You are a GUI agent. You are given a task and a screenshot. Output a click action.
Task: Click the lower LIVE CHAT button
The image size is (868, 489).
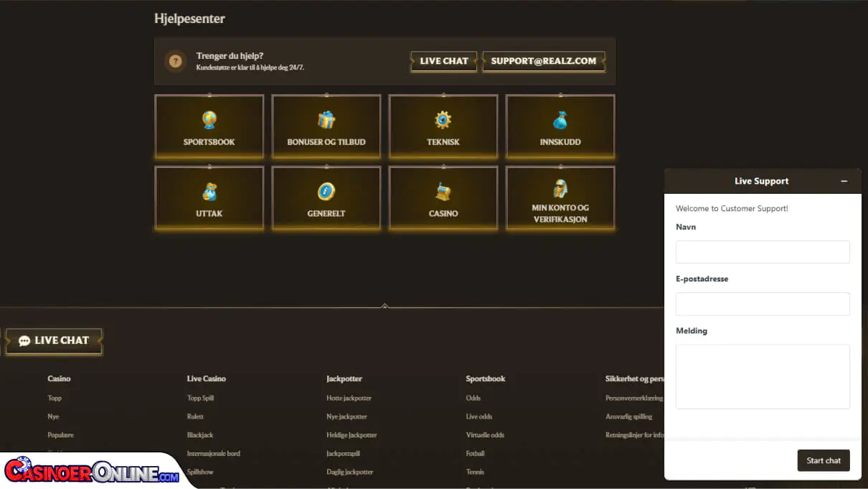tap(54, 341)
